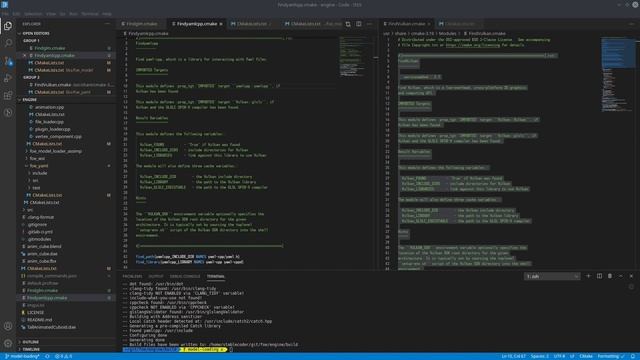
Task: Split the left editor group
Action: click(x=358, y=24)
